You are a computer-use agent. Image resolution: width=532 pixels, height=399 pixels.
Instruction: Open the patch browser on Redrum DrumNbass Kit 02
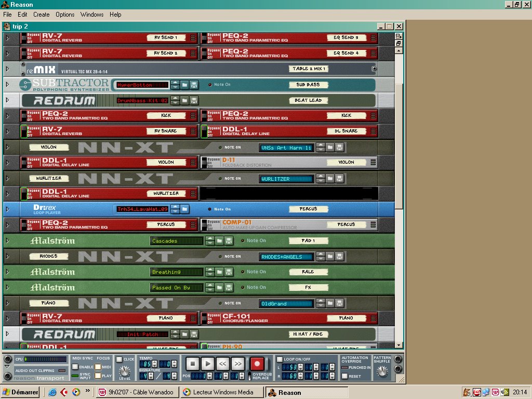pos(184,100)
